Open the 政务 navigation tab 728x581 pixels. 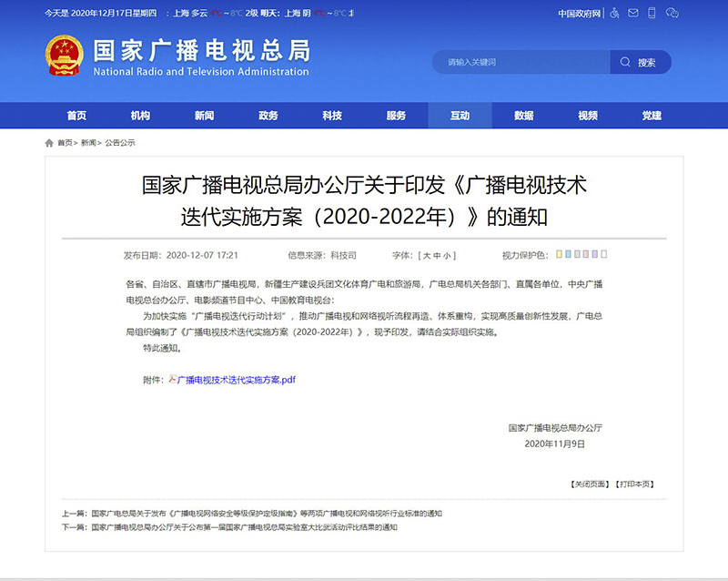coord(268,116)
